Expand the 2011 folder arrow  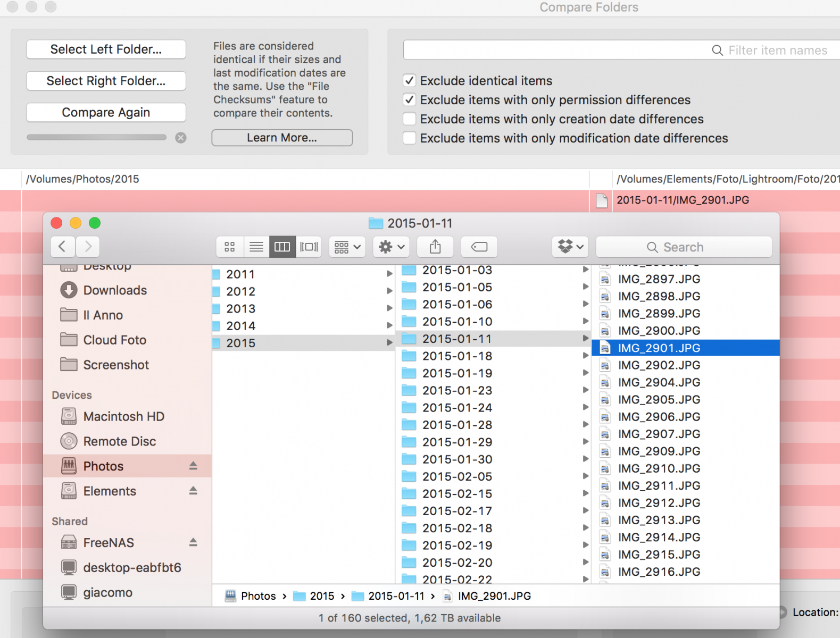389,274
